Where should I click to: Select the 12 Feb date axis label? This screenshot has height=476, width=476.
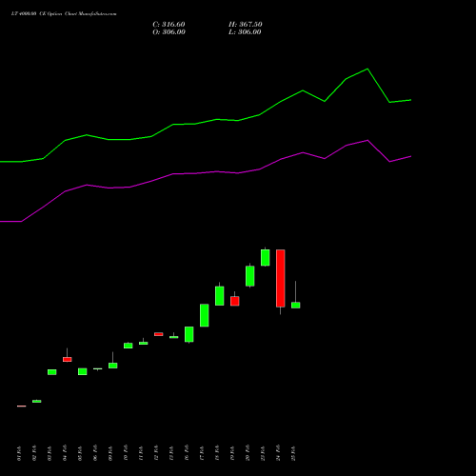tap(156, 453)
